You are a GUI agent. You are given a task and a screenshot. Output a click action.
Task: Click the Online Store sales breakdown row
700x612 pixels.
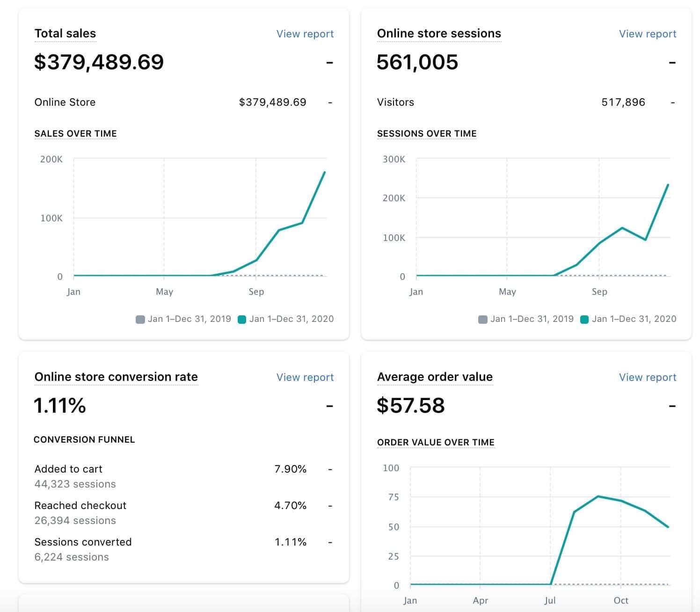click(x=65, y=102)
